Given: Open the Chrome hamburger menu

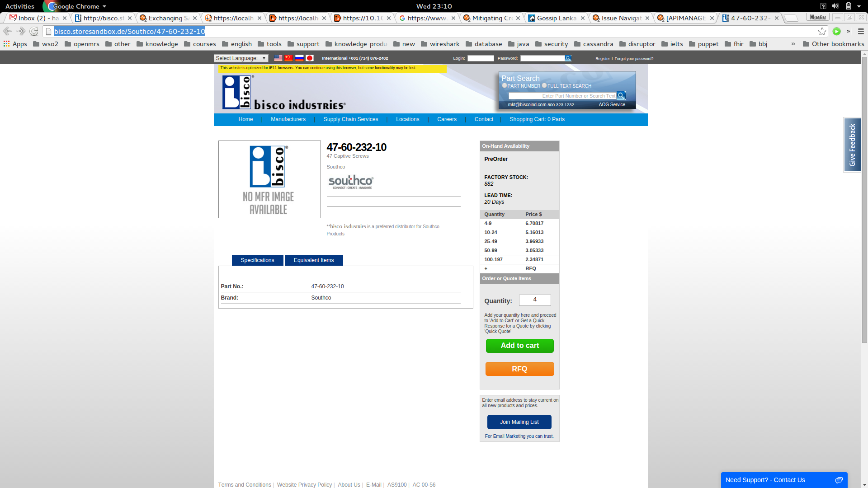Looking at the screenshot, I should pos(861,31).
